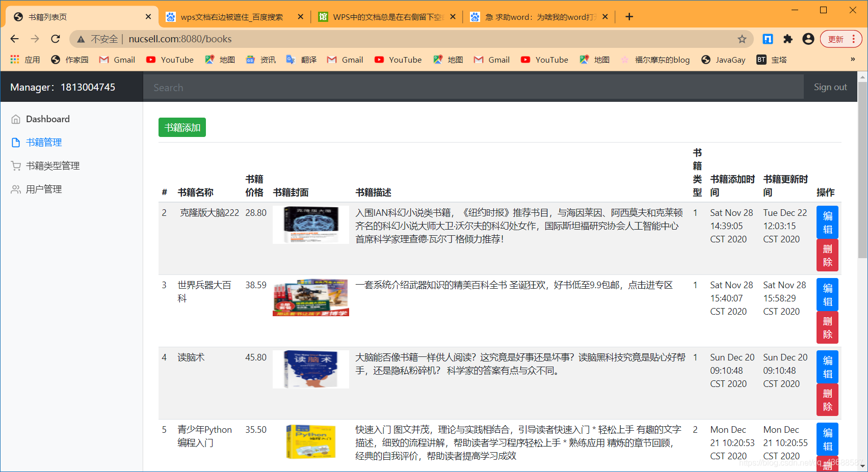Open 书籍管理 in the sidebar
The height and width of the screenshot is (472, 868).
(44, 143)
